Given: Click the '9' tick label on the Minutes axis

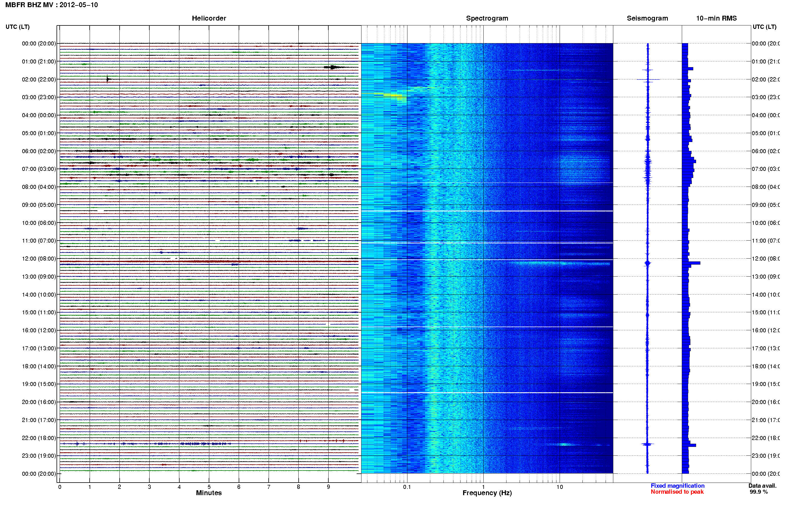Looking at the screenshot, I should (328, 487).
